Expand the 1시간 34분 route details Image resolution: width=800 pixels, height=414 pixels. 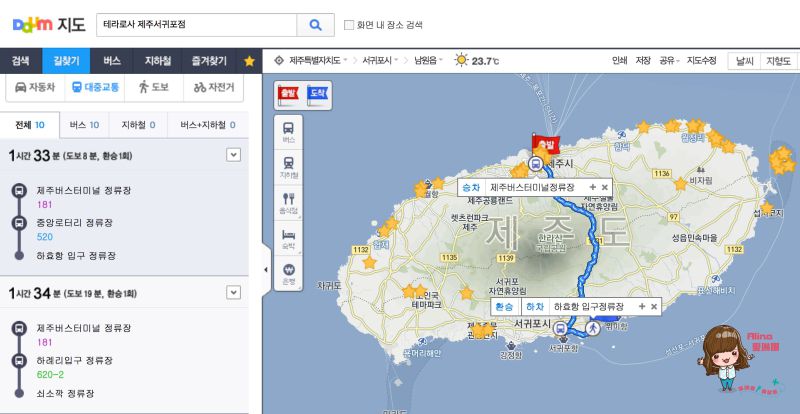(x=233, y=293)
